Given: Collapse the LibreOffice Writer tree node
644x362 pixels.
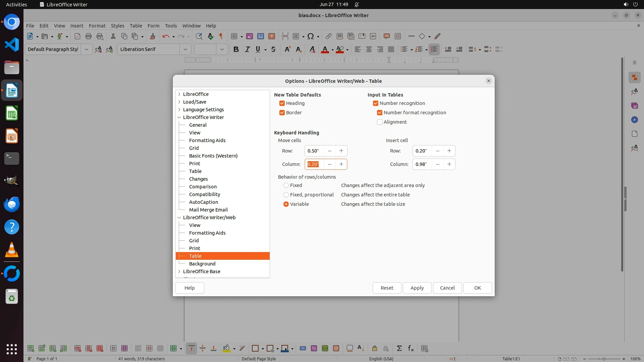Looking at the screenshot, I should tap(179, 117).
